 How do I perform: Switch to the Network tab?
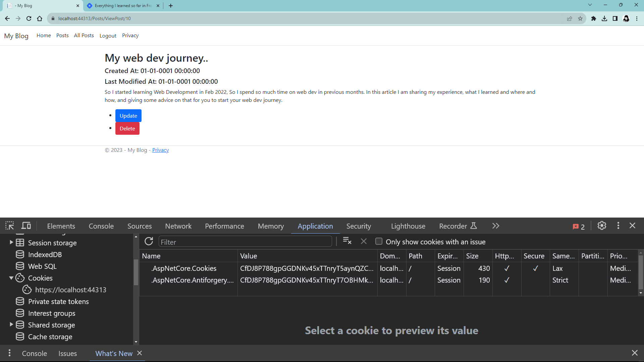coord(178,226)
